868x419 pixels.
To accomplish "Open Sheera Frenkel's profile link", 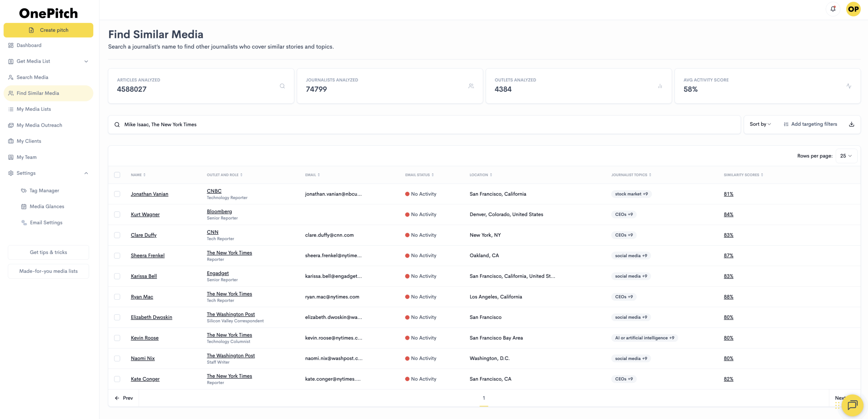I will pos(147,256).
